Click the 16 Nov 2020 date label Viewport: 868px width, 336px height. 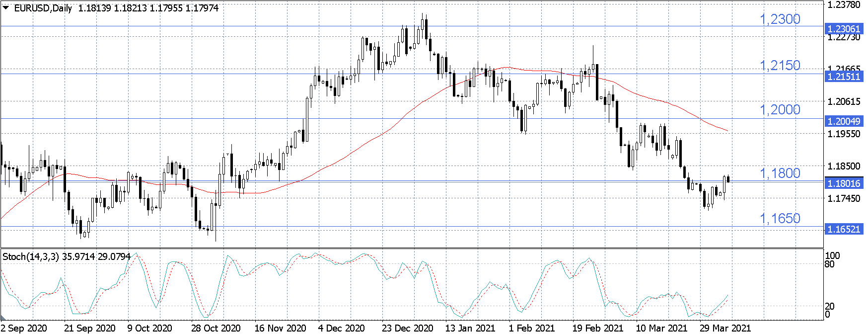click(280, 328)
